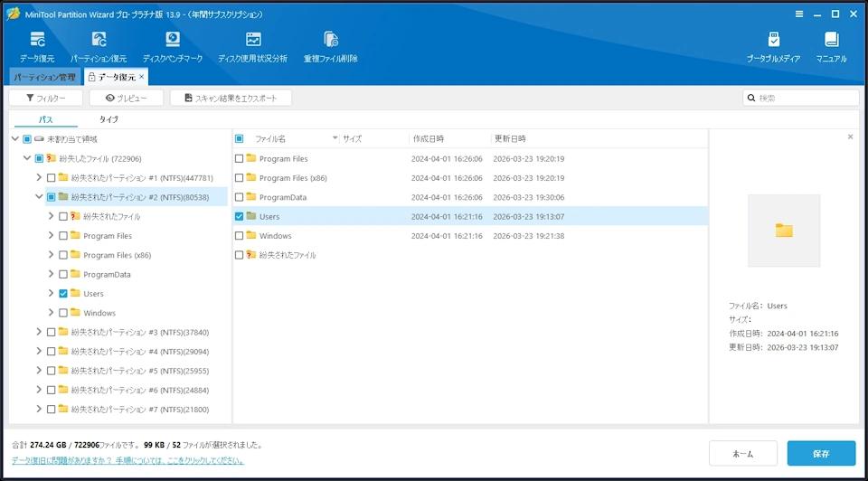Click the 保存 button
The height and width of the screenshot is (481, 868).
[x=821, y=454]
